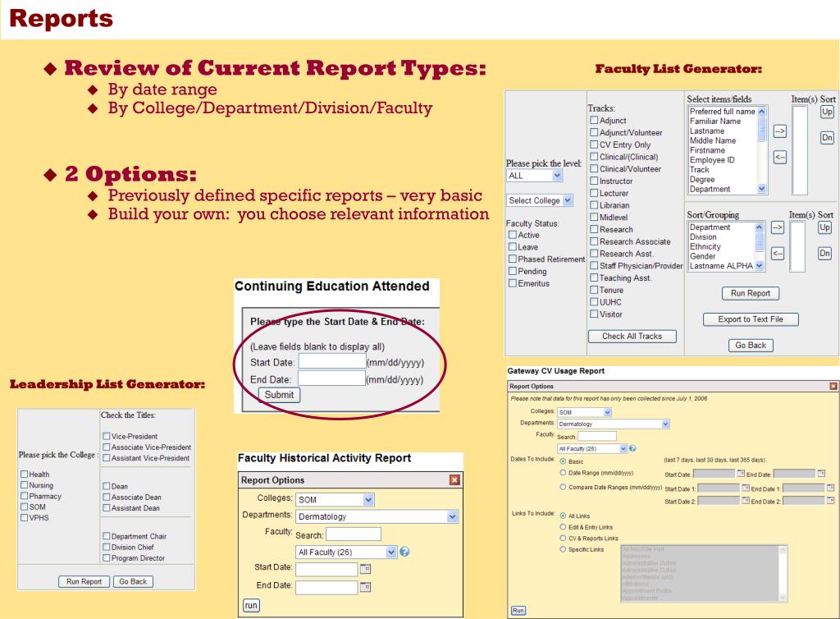Open Colleges SOM dropdown in Faculty Historical Activity Report
This screenshot has width=840, height=619.
click(335, 499)
